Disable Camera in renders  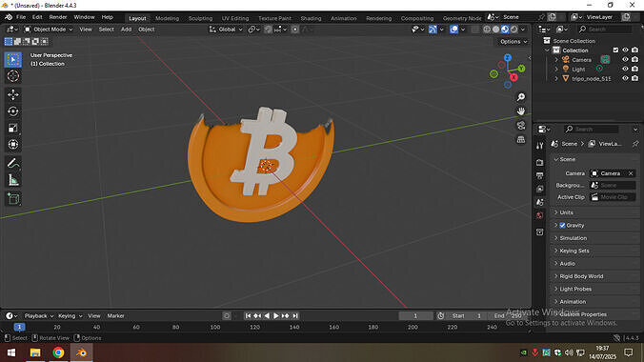635,60
